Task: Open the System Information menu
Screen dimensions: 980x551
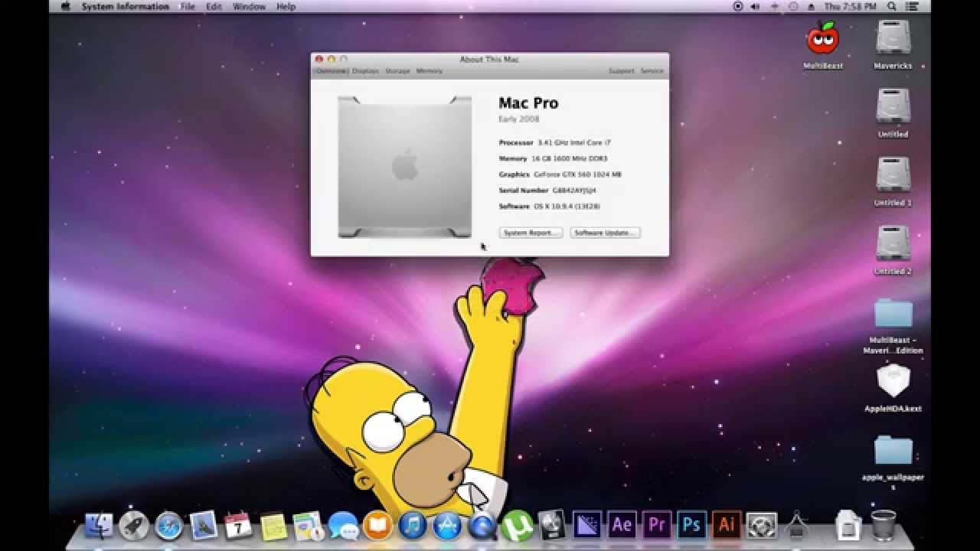Action: 126,6
